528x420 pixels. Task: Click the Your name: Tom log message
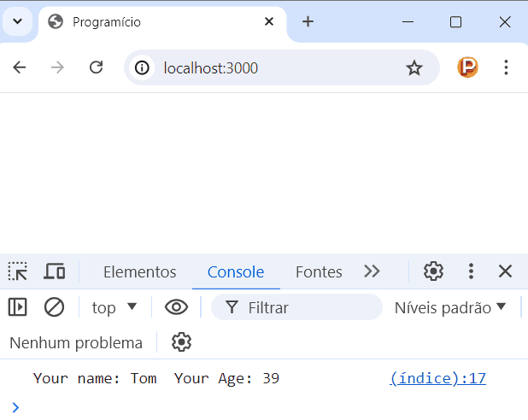click(156, 379)
